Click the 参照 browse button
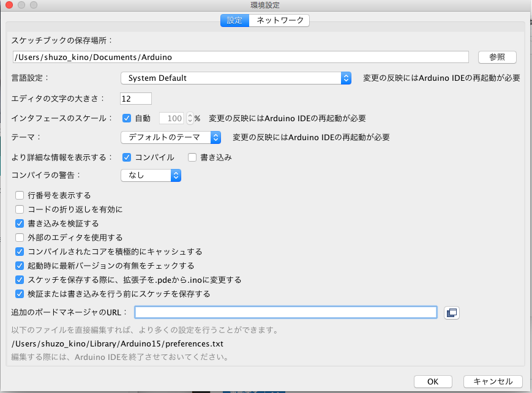The image size is (532, 393). (x=497, y=57)
